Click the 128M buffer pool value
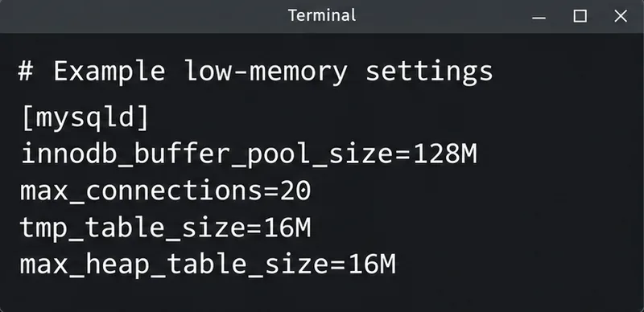 point(445,154)
